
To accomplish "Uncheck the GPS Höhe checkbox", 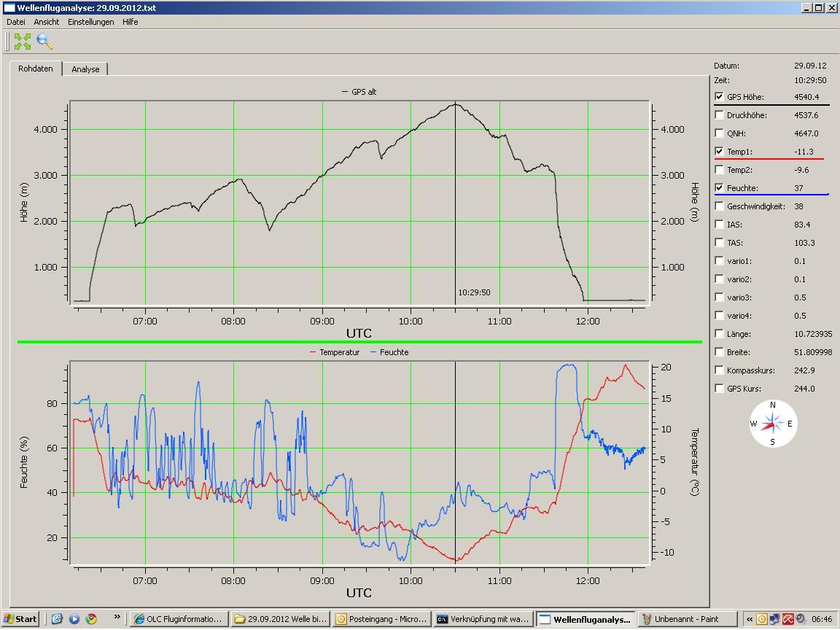I will click(x=720, y=97).
